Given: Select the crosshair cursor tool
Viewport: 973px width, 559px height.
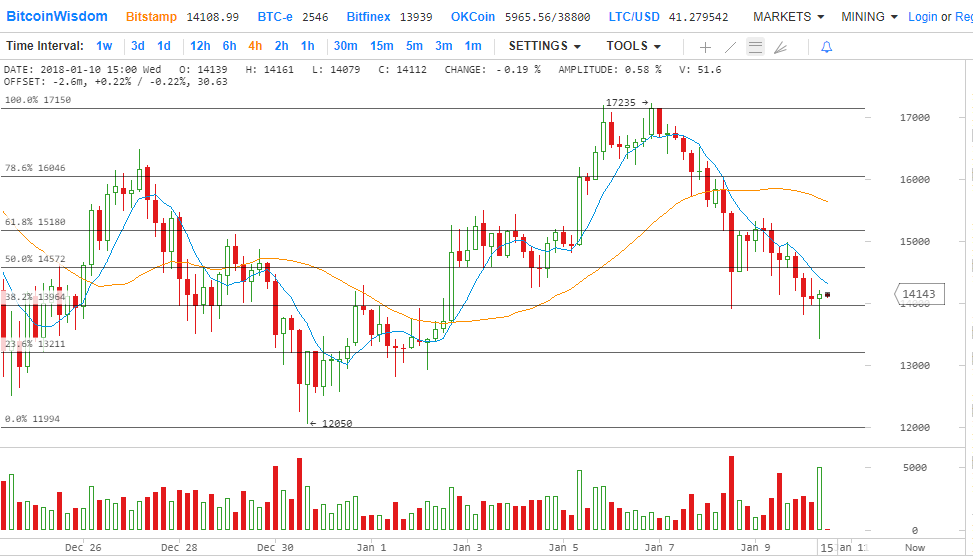Looking at the screenshot, I should pyautogui.click(x=705, y=47).
